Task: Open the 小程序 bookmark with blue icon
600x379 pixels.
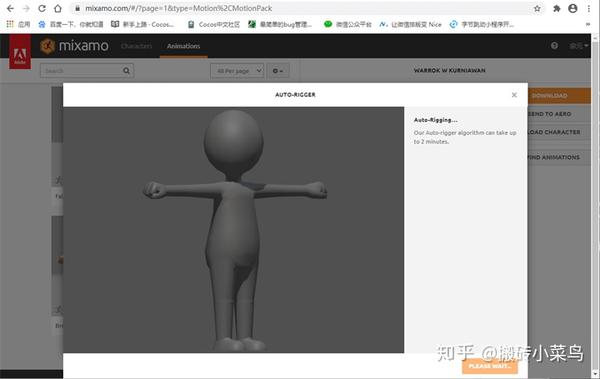Action: [x=482, y=24]
